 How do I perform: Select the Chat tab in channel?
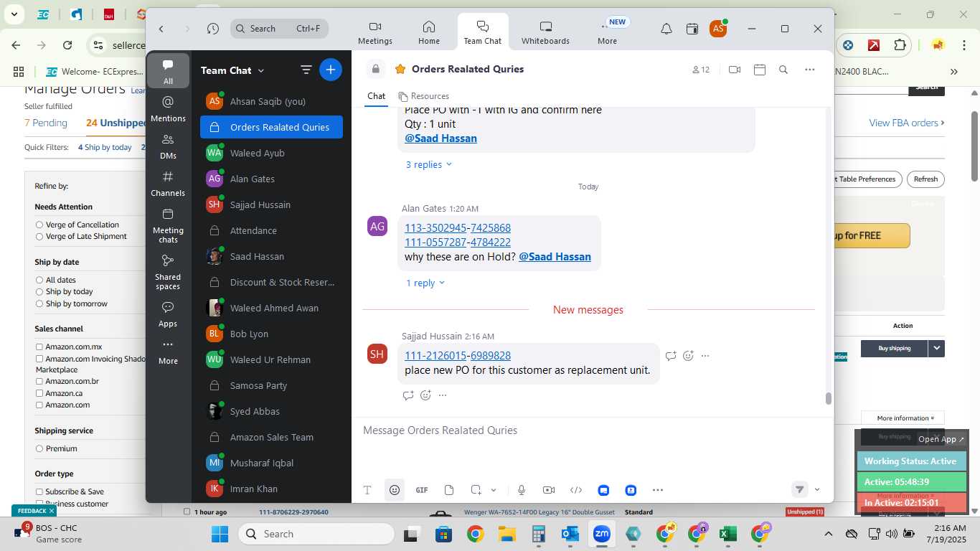pos(376,96)
